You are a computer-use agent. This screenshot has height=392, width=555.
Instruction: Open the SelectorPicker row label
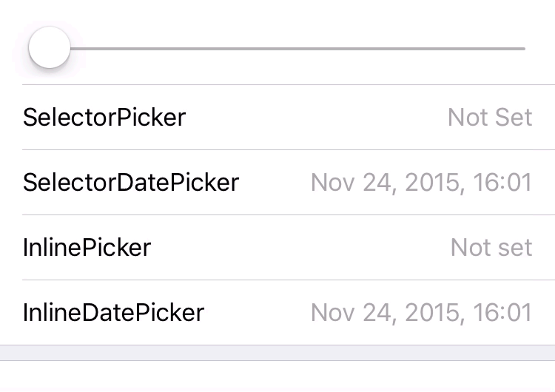104,117
